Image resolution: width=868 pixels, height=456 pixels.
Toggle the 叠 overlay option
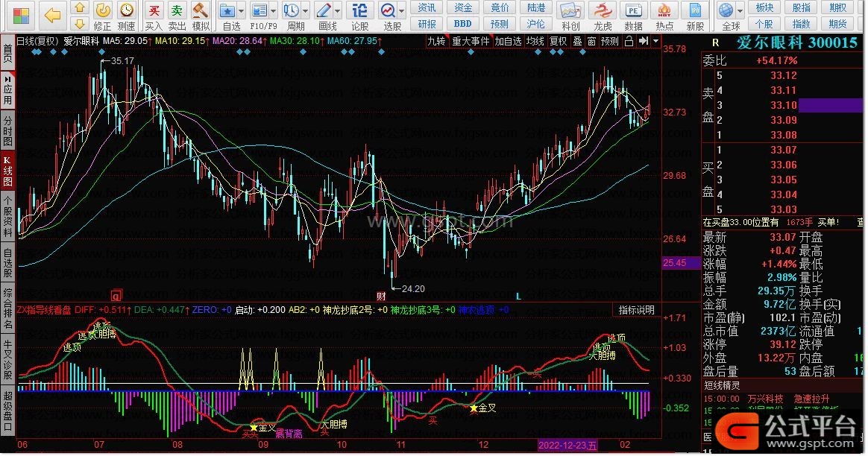(x=577, y=41)
